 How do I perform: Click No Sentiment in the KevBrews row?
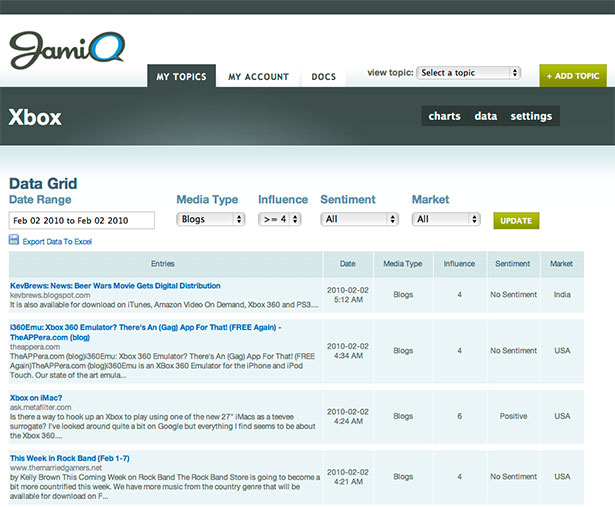pos(513,294)
